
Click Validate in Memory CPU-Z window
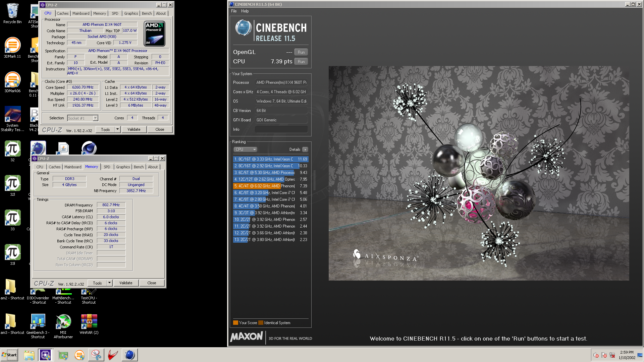point(126,283)
